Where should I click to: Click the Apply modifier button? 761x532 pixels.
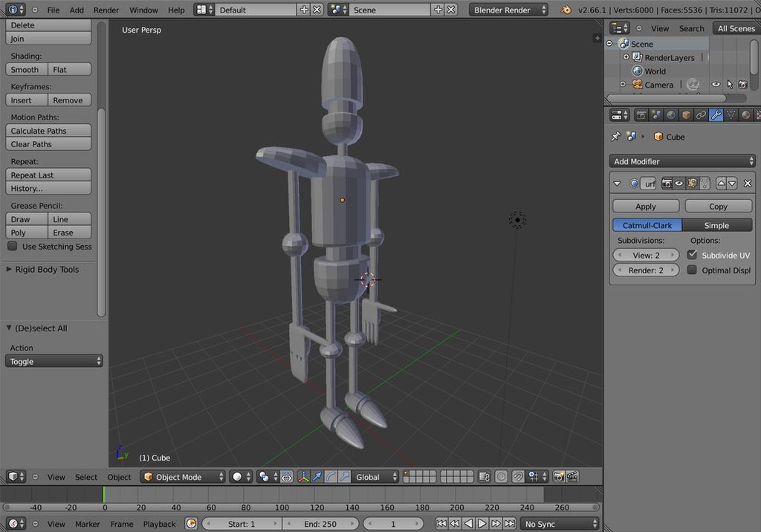(x=646, y=207)
